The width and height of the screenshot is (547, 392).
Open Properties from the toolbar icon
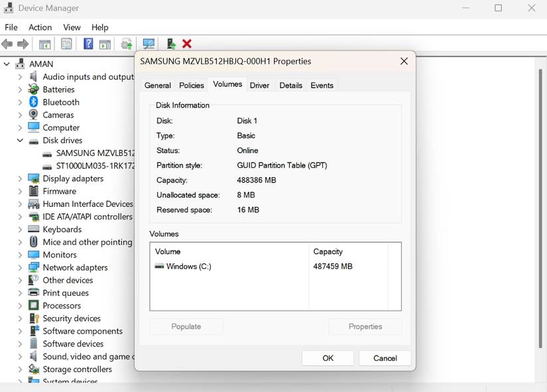coord(66,43)
